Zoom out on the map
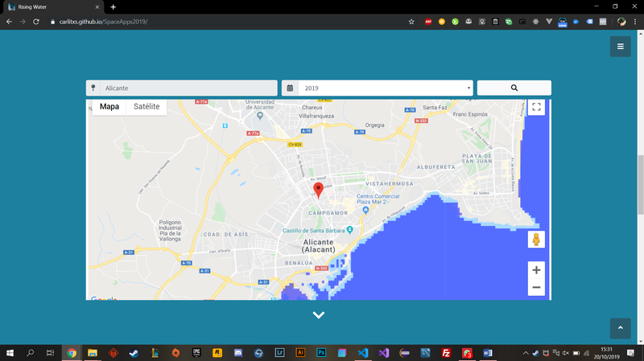Image resolution: width=644 pixels, height=361 pixels. pos(536,288)
